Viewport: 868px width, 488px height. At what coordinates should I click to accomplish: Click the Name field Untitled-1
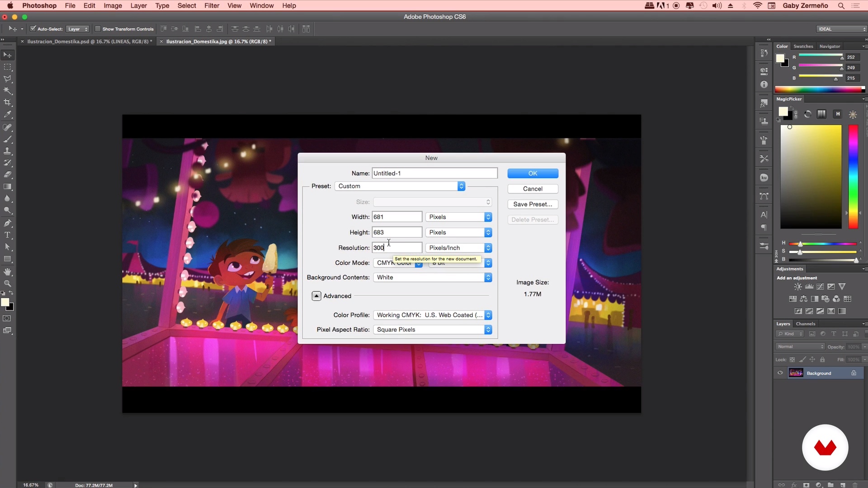[x=434, y=174]
